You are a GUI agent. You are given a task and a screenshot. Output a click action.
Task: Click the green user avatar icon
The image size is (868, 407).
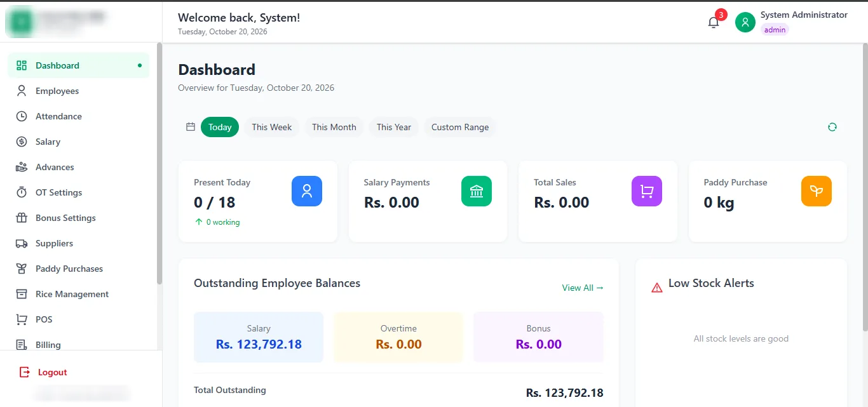coord(745,22)
